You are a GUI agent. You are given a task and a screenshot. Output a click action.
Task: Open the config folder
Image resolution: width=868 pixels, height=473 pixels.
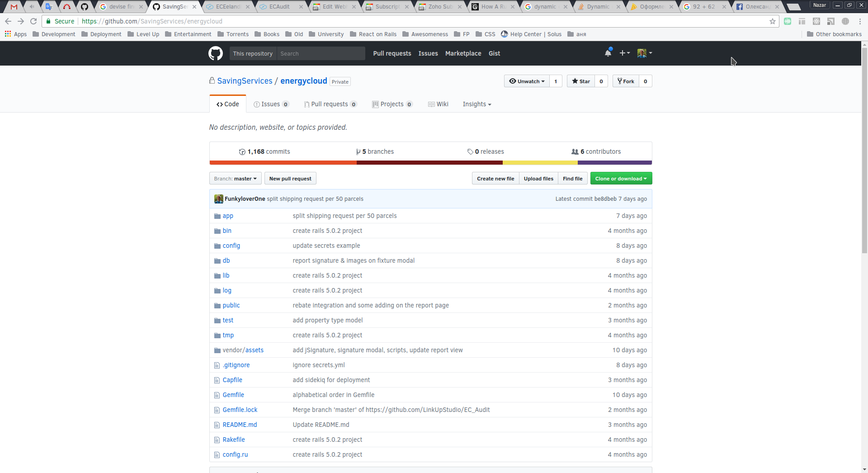[x=231, y=246]
